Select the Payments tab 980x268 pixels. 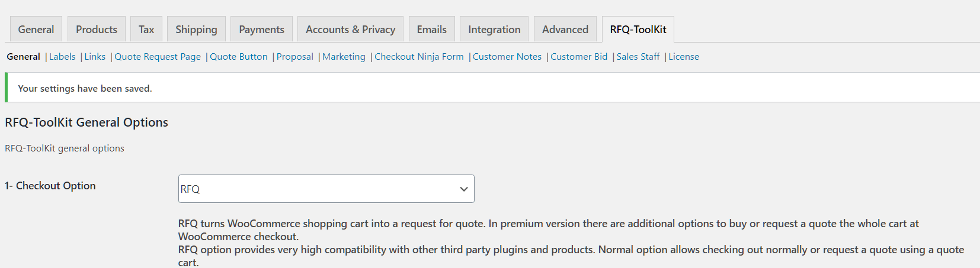[261, 30]
